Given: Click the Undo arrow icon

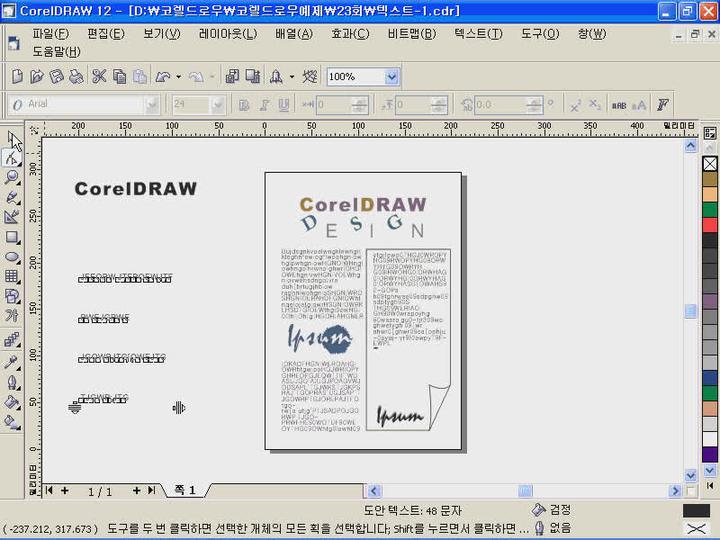Looking at the screenshot, I should point(163,76).
